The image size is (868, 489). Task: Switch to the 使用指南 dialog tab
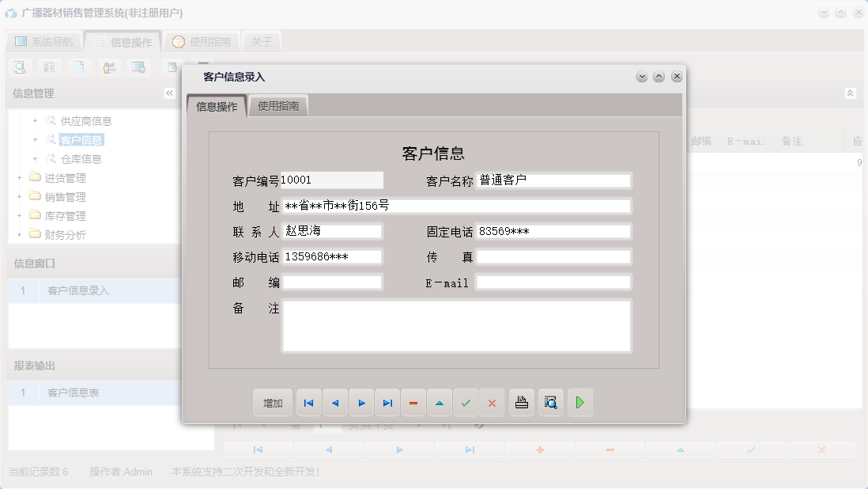(277, 104)
